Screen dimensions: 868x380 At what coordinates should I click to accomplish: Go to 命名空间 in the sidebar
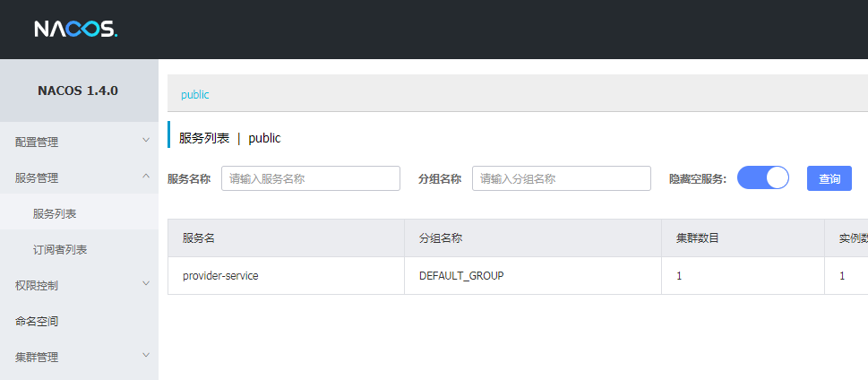click(79, 321)
